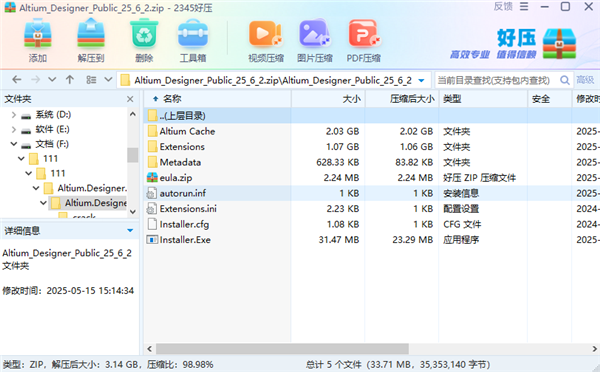
Task: Click the search magnifier icon
Action: point(564,80)
